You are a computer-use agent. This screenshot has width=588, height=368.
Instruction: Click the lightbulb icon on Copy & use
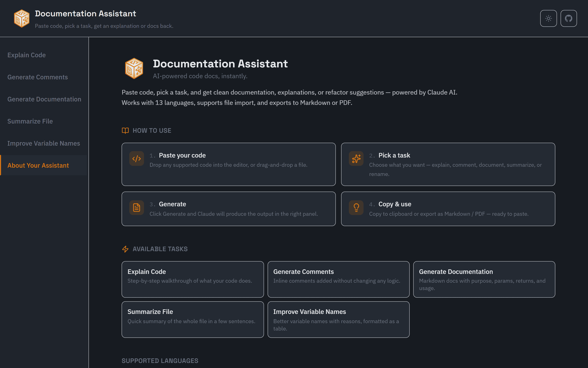click(x=356, y=208)
